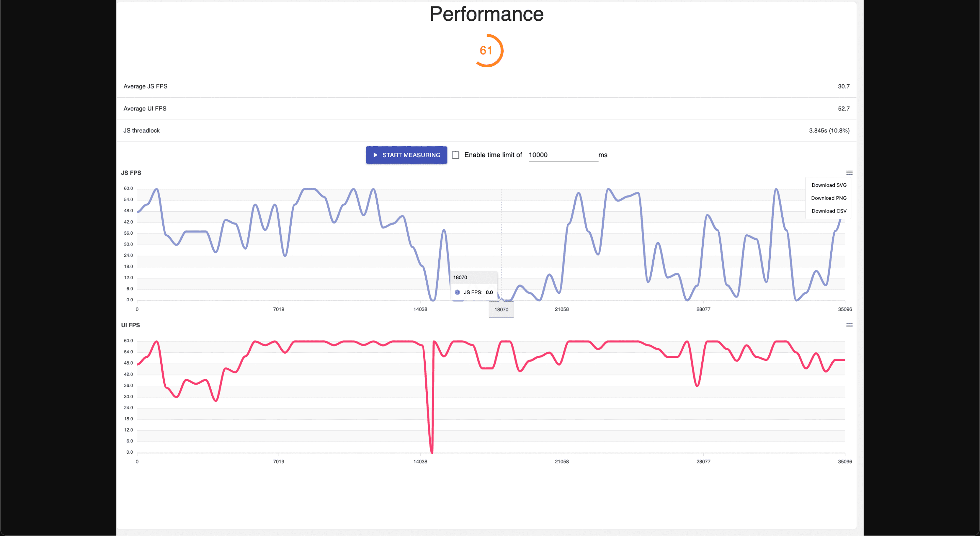This screenshot has width=980, height=536.
Task: Click the orange performance score 61 gauge
Action: click(x=487, y=51)
